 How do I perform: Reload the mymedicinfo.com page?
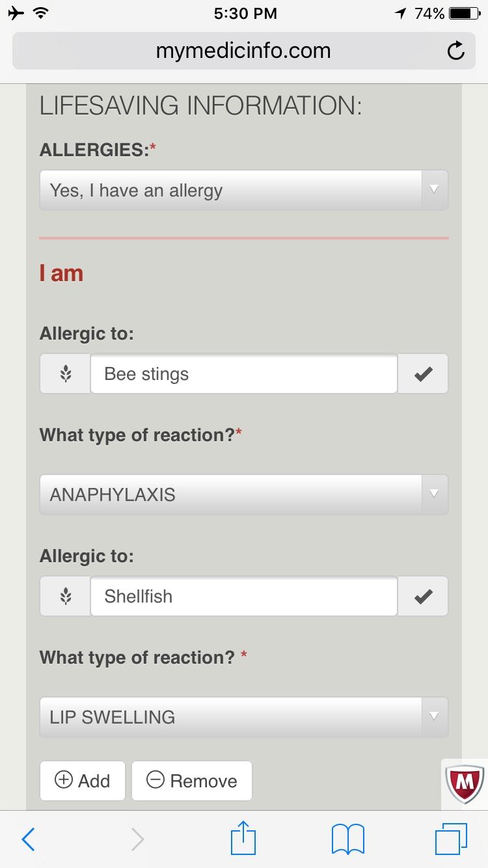point(455,50)
